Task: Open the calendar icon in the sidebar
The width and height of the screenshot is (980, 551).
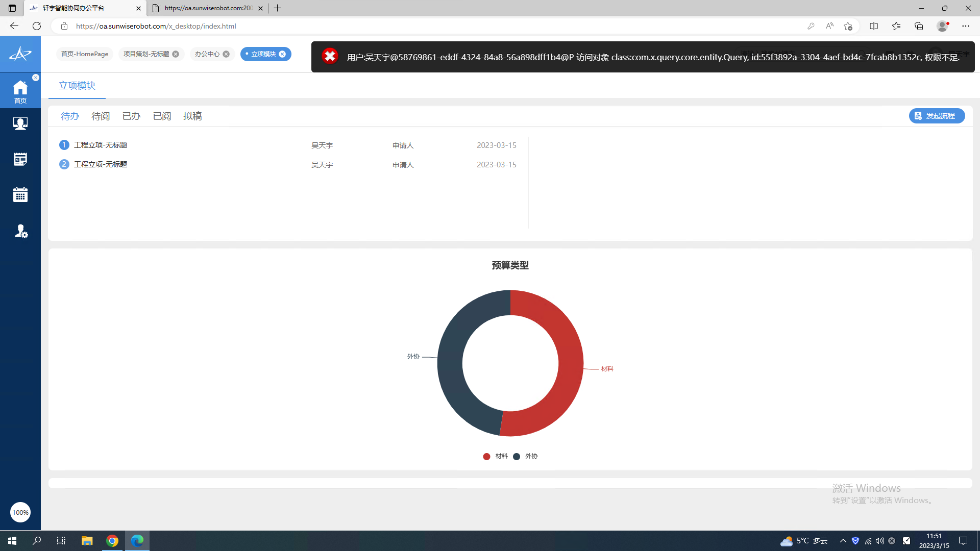Action: [x=20, y=194]
